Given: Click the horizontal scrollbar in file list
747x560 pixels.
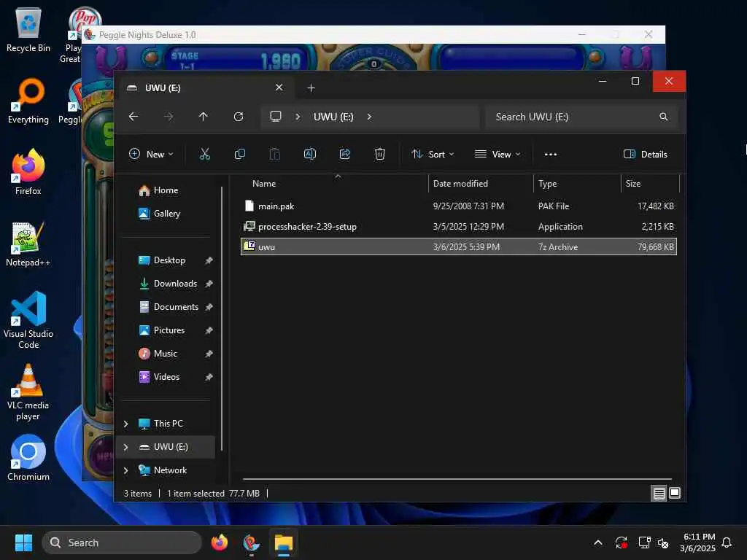Looking at the screenshot, I should coord(457,479).
